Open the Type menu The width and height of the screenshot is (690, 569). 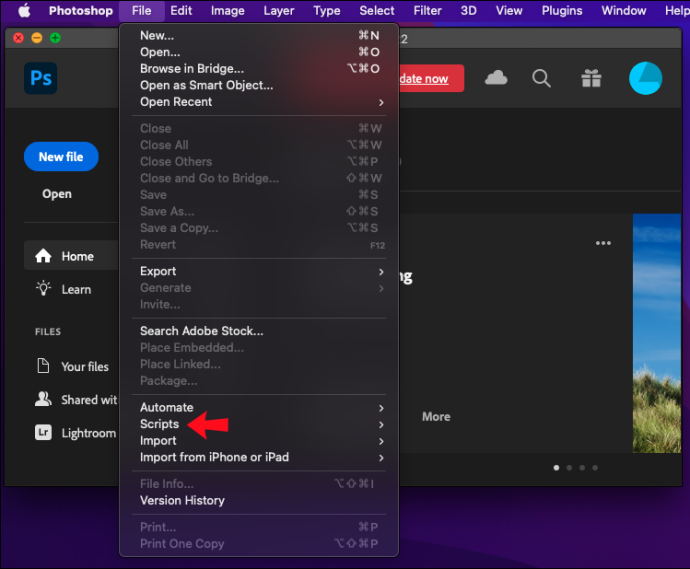click(327, 11)
